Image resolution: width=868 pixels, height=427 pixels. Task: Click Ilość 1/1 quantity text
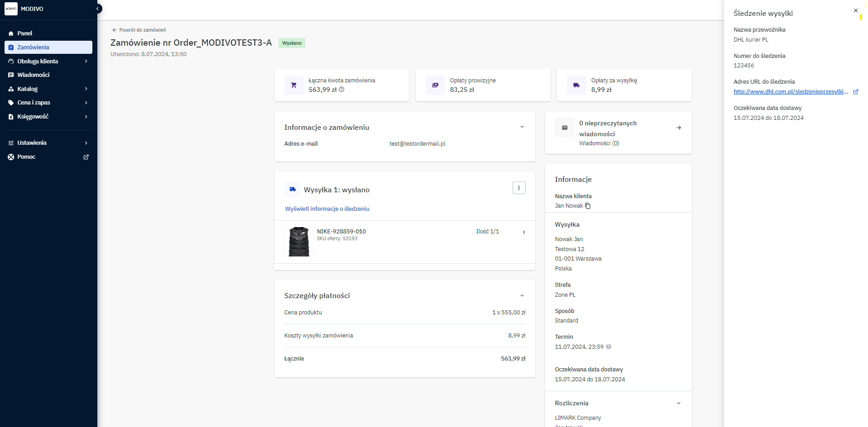tap(487, 232)
